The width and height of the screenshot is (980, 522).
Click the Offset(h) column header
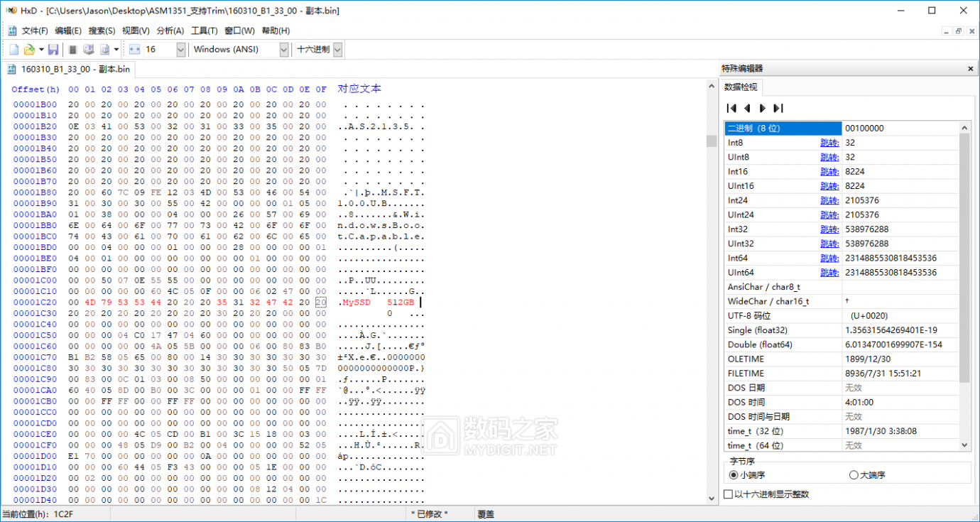(x=36, y=89)
